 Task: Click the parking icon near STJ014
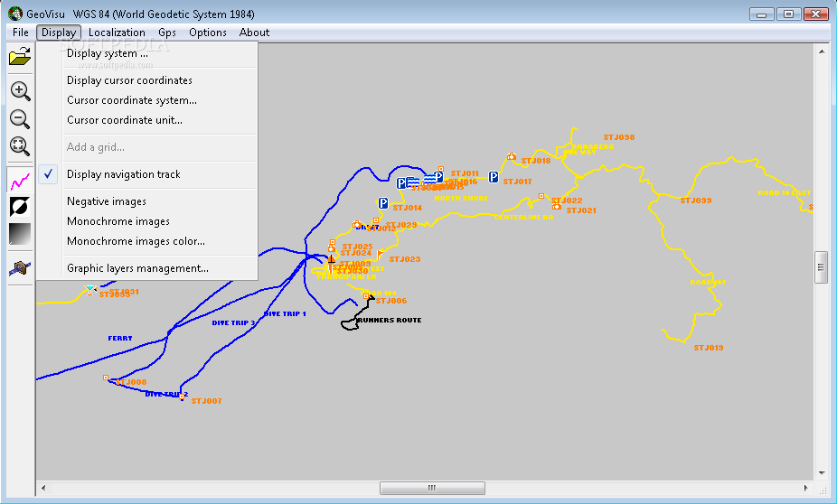point(382,203)
